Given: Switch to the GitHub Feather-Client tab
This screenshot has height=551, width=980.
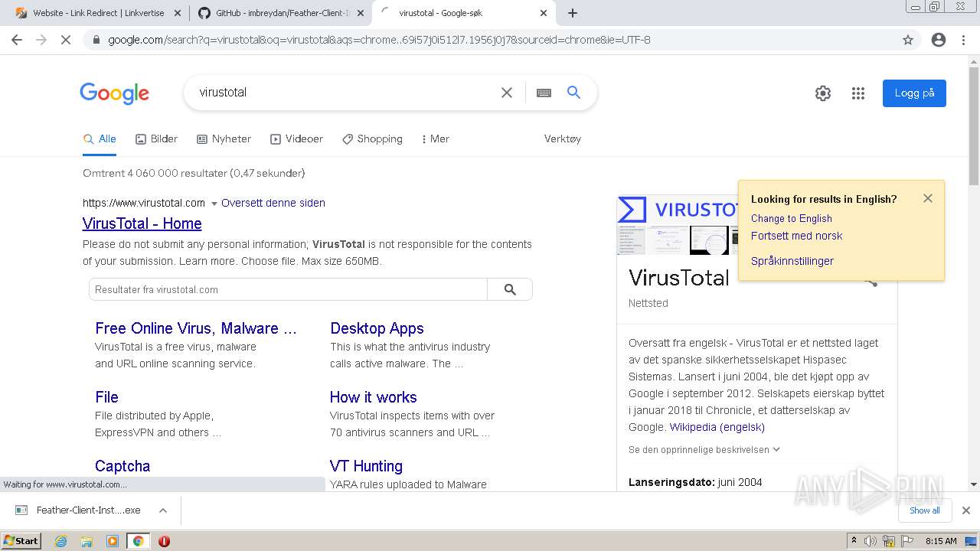Looking at the screenshot, I should coord(282,13).
